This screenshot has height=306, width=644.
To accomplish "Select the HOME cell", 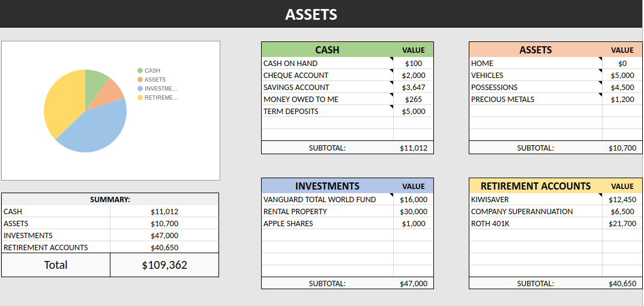I will 535,63.
